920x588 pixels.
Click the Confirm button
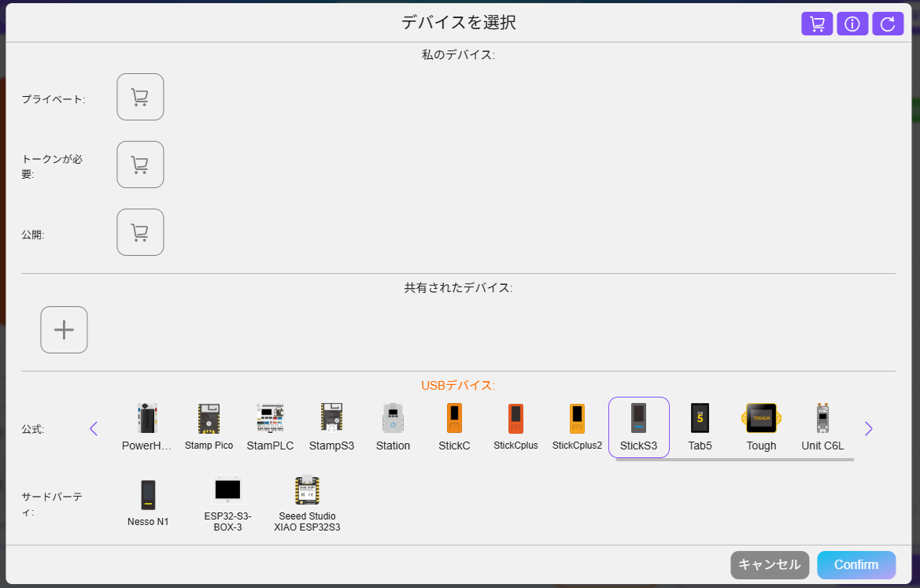point(856,564)
